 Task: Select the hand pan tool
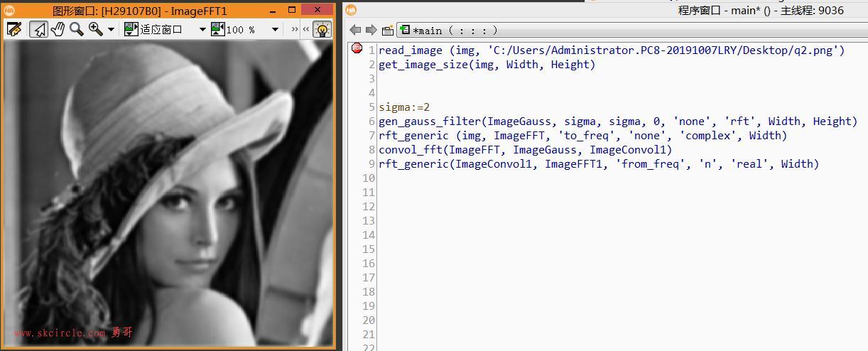pyautogui.click(x=58, y=29)
